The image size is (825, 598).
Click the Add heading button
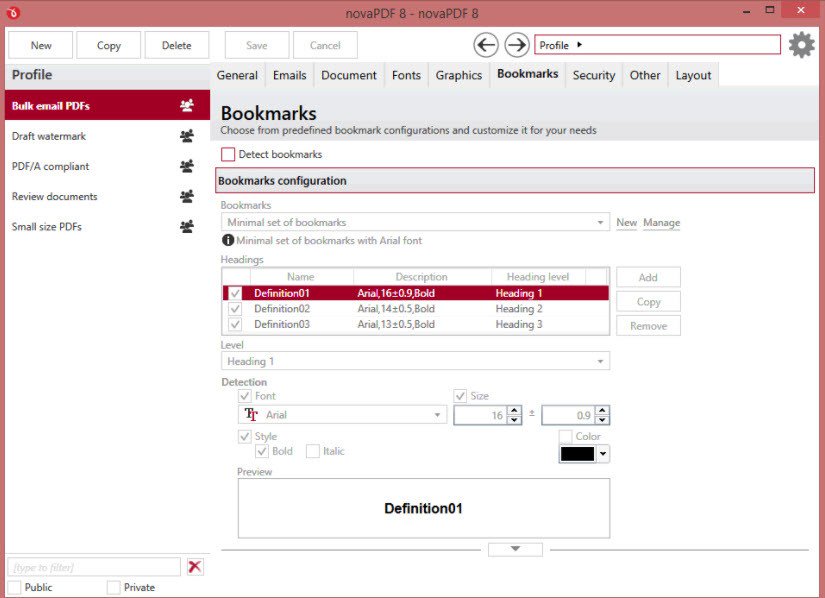tap(648, 277)
